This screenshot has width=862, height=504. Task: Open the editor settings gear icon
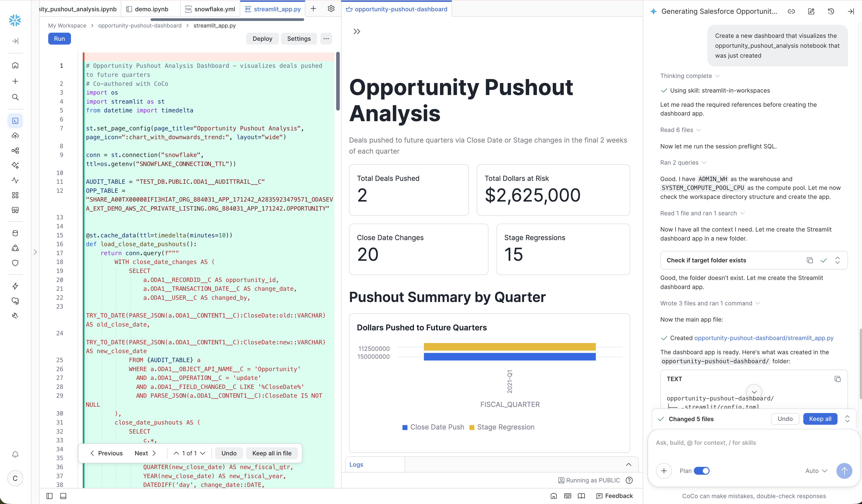(331, 9)
